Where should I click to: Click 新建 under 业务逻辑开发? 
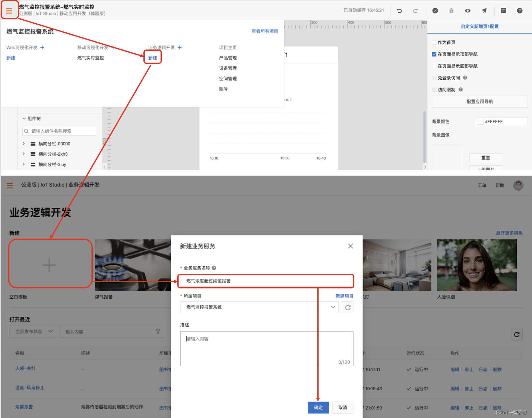tap(152, 58)
